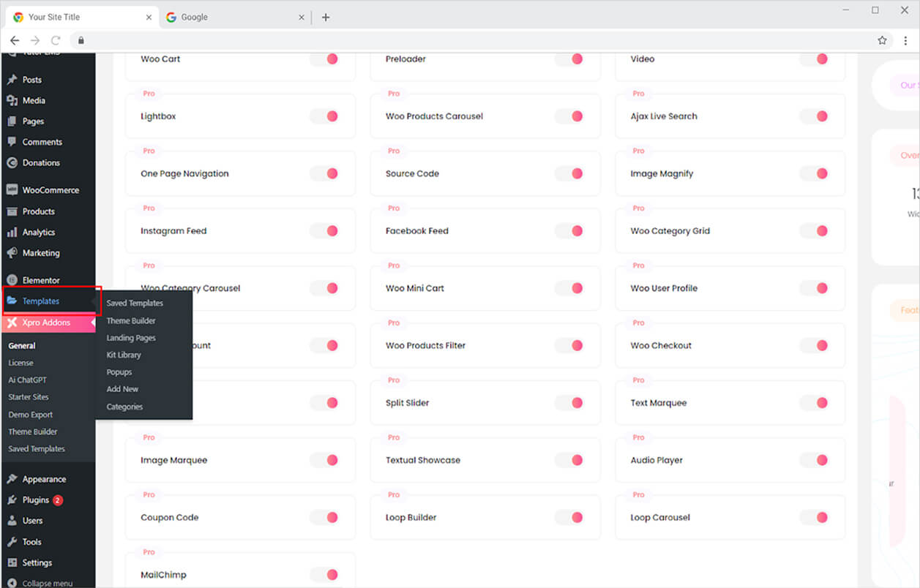Click the Media icon in sidebar

(x=12, y=101)
